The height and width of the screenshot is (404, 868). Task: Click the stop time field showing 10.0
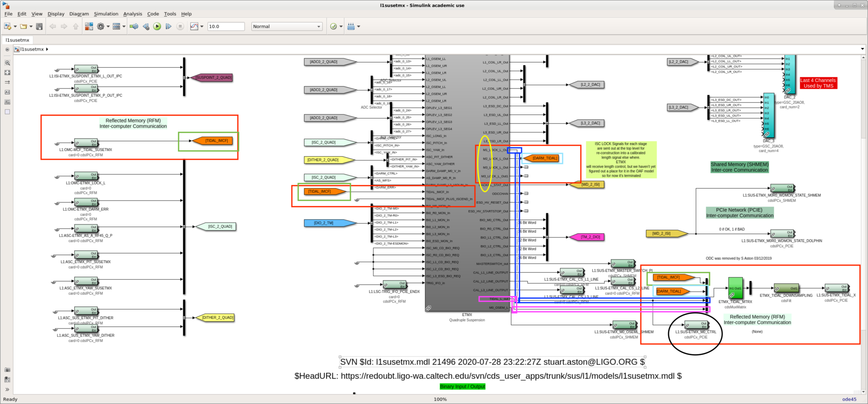[226, 26]
